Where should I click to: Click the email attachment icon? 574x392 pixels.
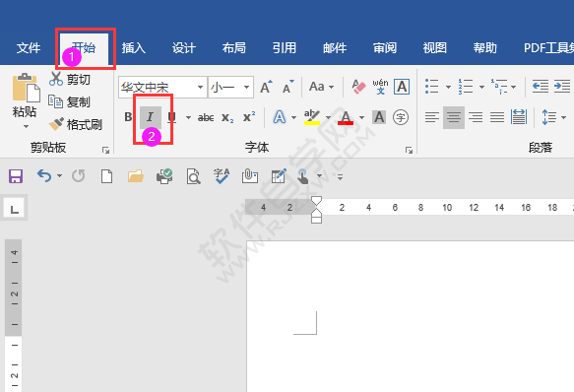point(250,176)
